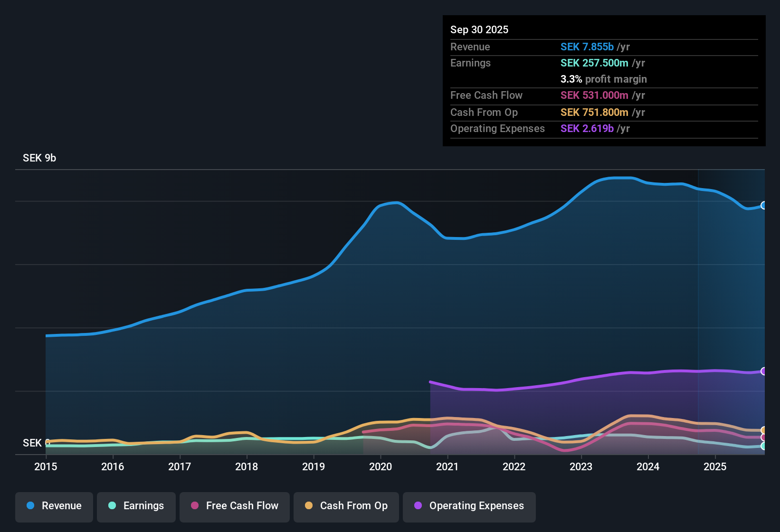
Task: Click the purple Operating Expenses legend dot
Action: pyautogui.click(x=418, y=506)
